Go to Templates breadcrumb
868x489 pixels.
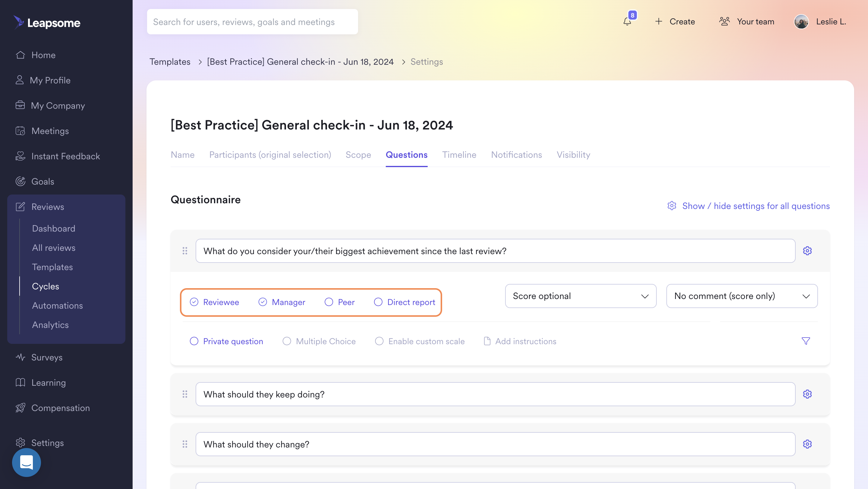click(x=170, y=62)
